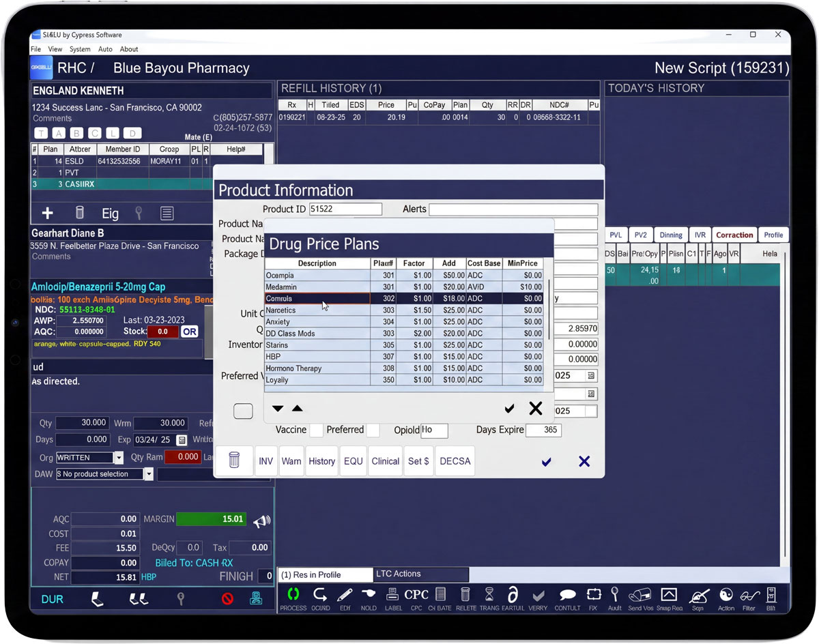Switch to the Profile tab

tap(773, 235)
